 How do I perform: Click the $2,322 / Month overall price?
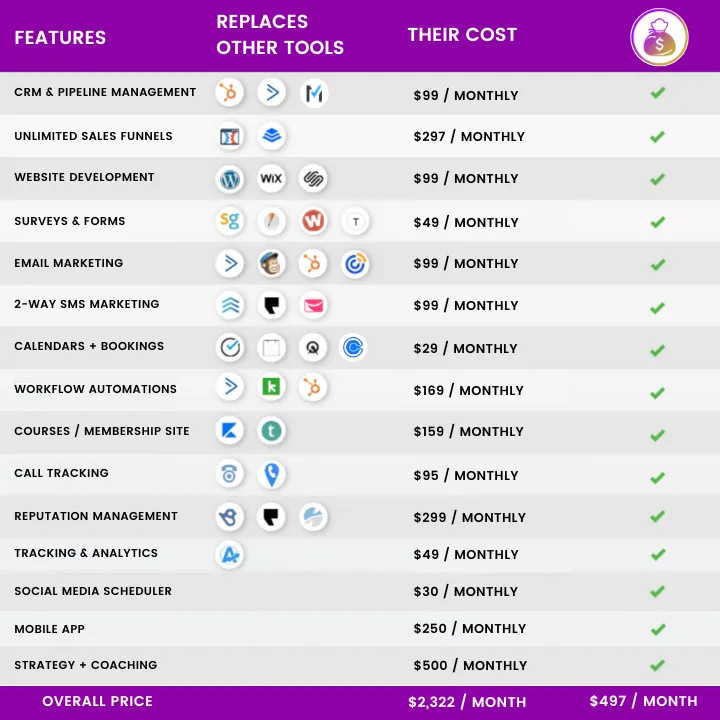click(x=467, y=702)
